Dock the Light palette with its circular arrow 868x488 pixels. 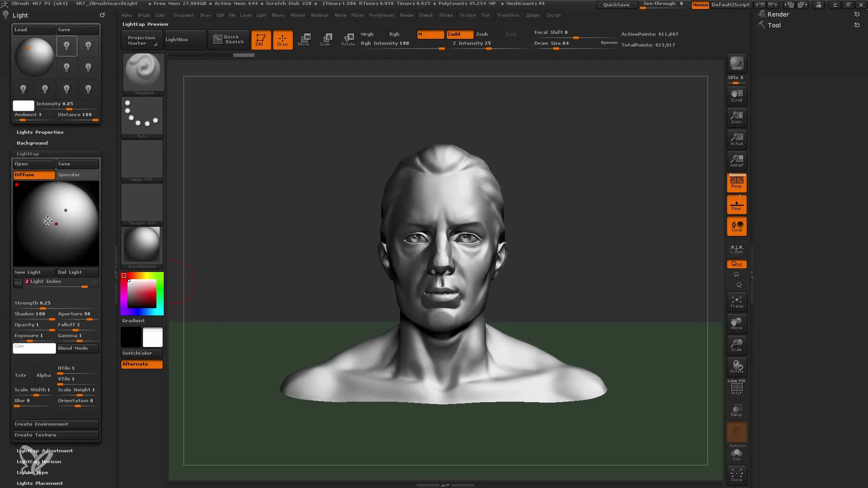pyautogui.click(x=102, y=15)
